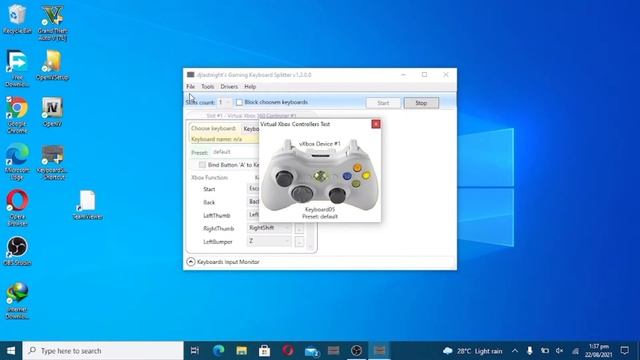Open Google Chrome desktop icon
The width and height of the screenshot is (640, 360).
[17, 115]
